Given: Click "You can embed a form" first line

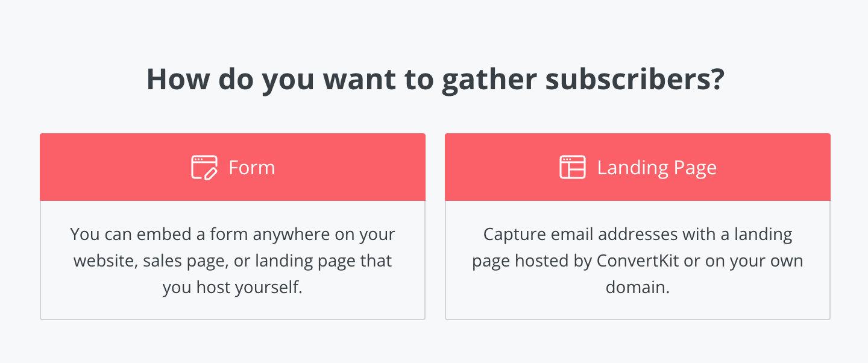Looking at the screenshot, I should [x=233, y=234].
